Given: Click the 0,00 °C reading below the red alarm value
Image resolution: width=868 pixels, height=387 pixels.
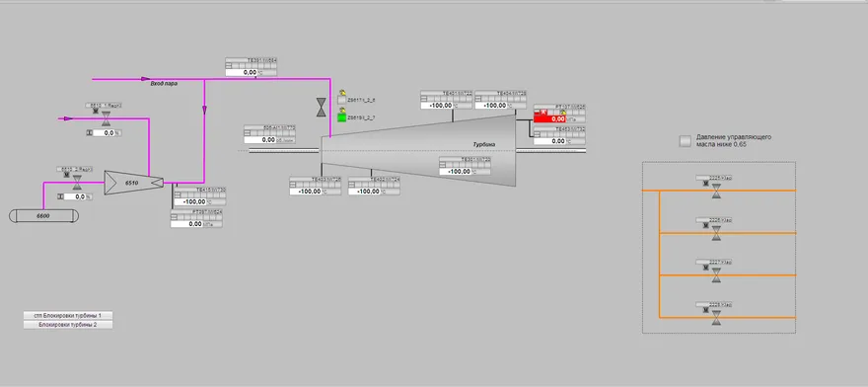Looking at the screenshot, I should 549,141.
